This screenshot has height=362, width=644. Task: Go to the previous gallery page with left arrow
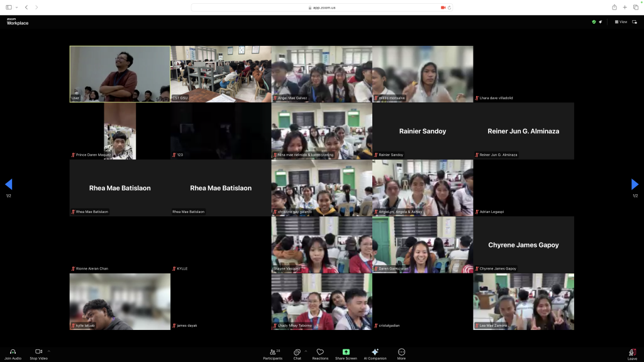click(9, 184)
